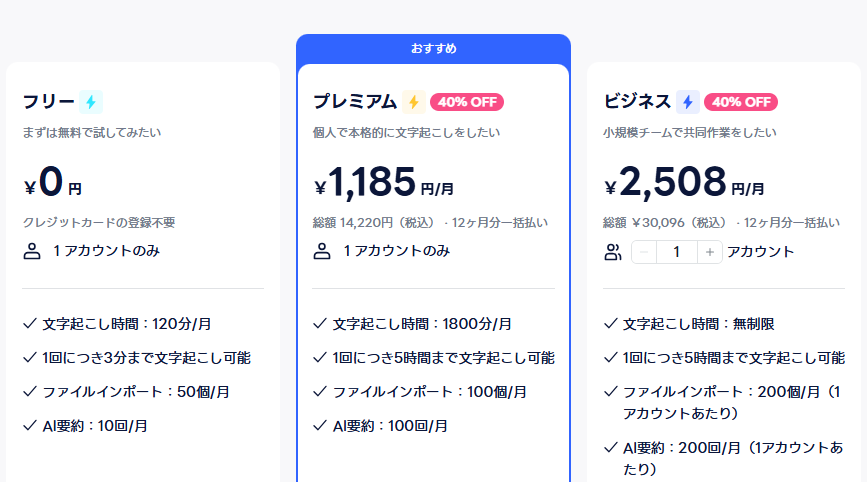Image resolution: width=867 pixels, height=482 pixels.
Task: Click the person icon in the フリー plan
Action: click(32, 251)
